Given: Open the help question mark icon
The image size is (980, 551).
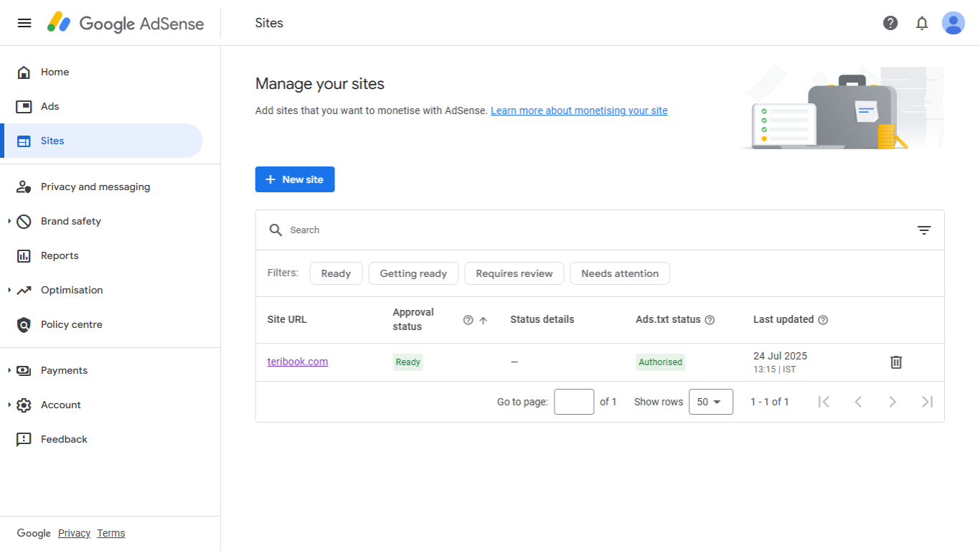Looking at the screenshot, I should [890, 23].
